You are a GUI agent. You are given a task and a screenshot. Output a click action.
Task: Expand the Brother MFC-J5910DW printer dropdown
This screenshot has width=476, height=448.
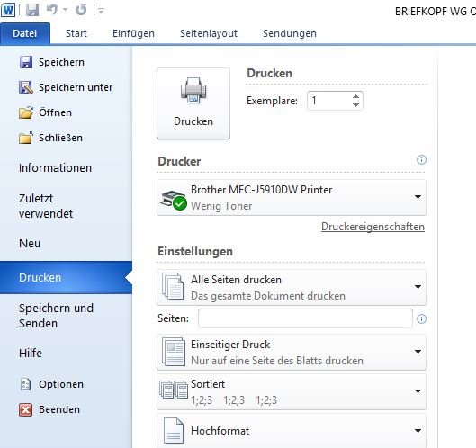tap(292, 198)
